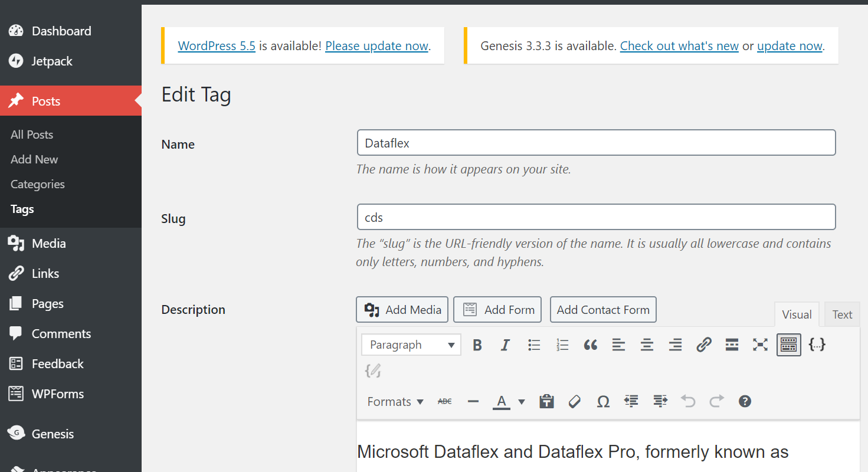Apply the text color button

[502, 402]
